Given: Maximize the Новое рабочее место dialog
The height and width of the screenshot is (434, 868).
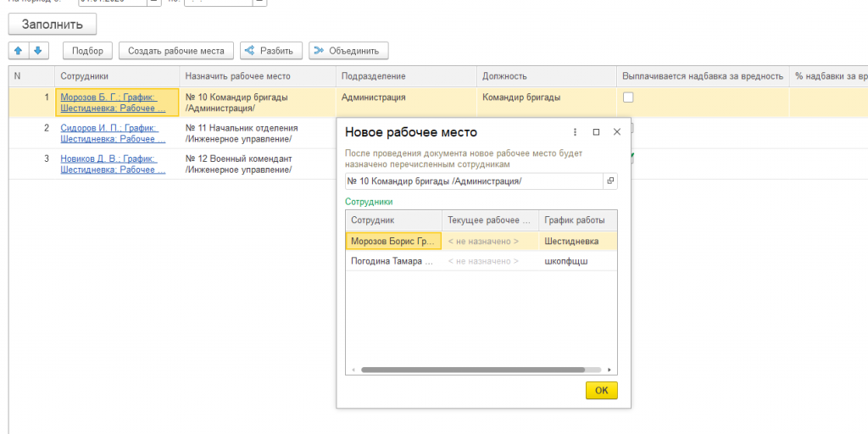Looking at the screenshot, I should point(596,132).
